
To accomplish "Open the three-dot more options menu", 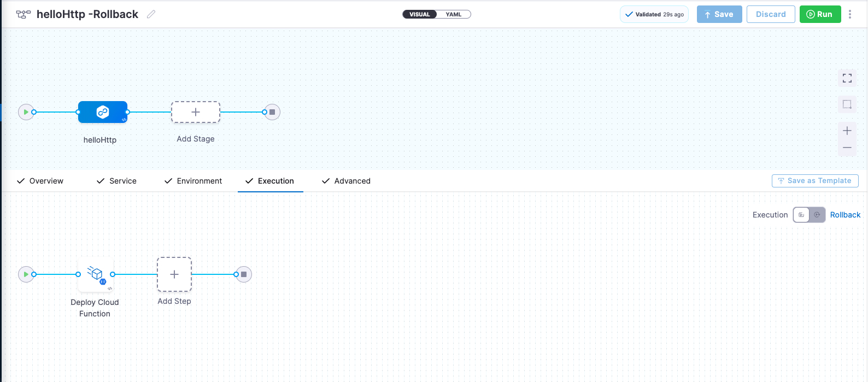I will pos(850,14).
